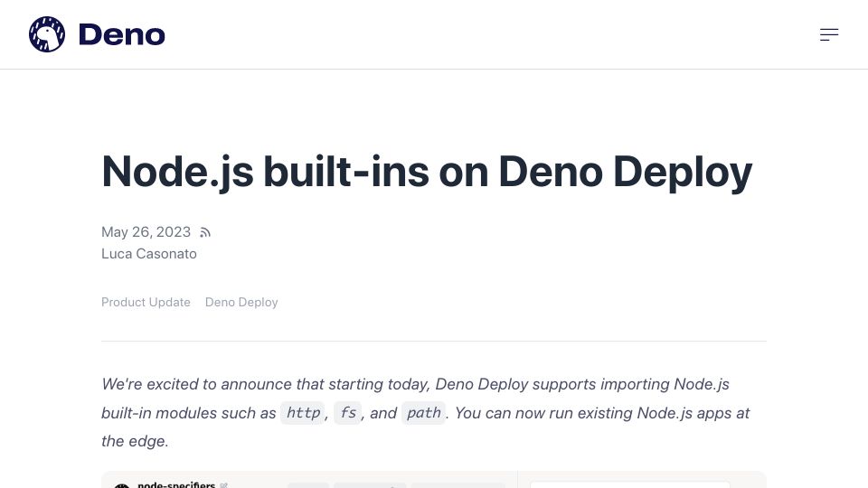The width and height of the screenshot is (868, 488).
Task: Open the hamburger navigation menu
Action: pos(829,35)
